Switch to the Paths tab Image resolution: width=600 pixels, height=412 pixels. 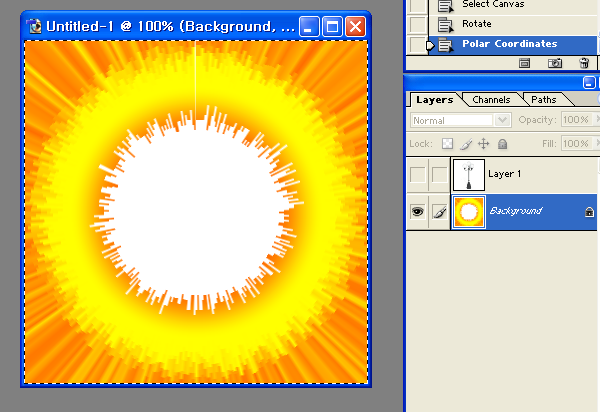[x=543, y=100]
